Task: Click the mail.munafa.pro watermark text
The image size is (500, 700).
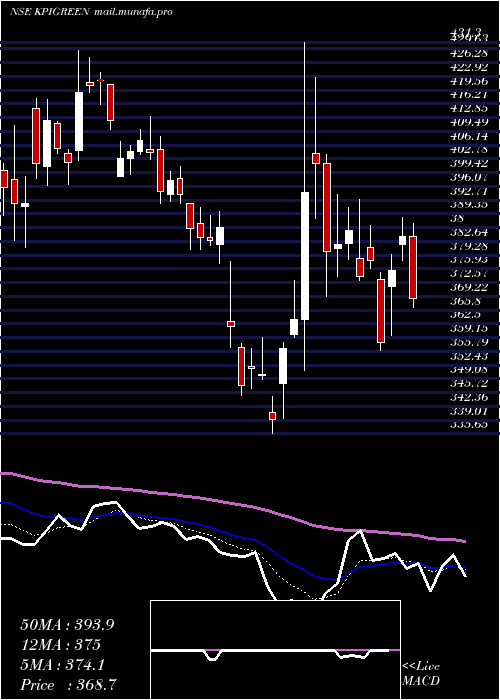Action: tap(134, 12)
